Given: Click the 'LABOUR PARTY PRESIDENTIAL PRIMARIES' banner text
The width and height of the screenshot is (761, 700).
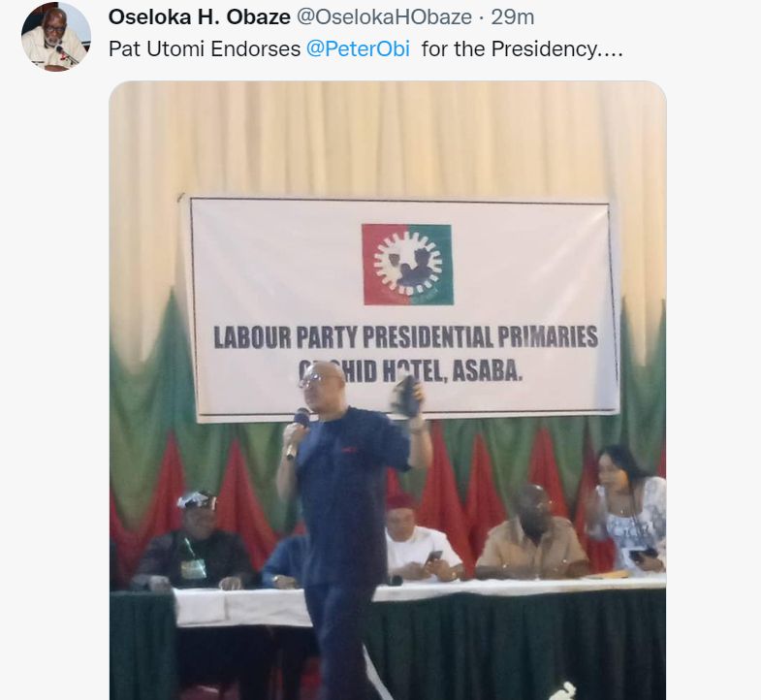Looking at the screenshot, I should point(406,336).
